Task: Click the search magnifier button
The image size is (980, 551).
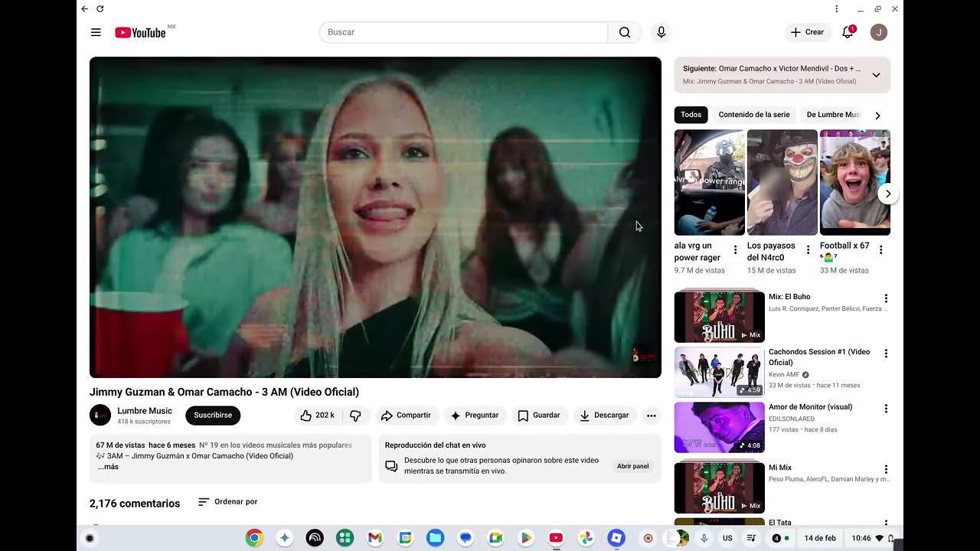Action: [x=625, y=32]
